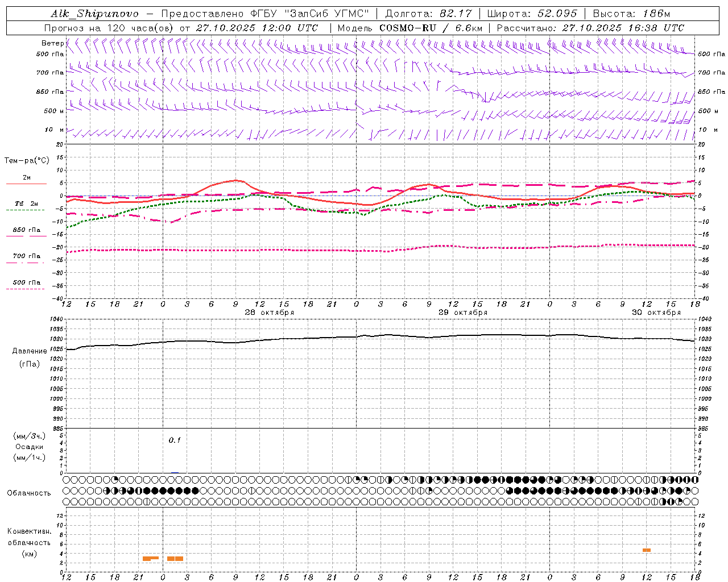Click the (мм/3ч.) precipitation unit label

tap(30, 436)
